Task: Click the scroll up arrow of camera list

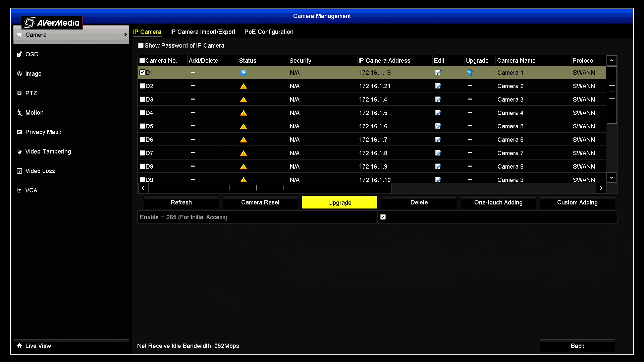Action: click(x=612, y=61)
